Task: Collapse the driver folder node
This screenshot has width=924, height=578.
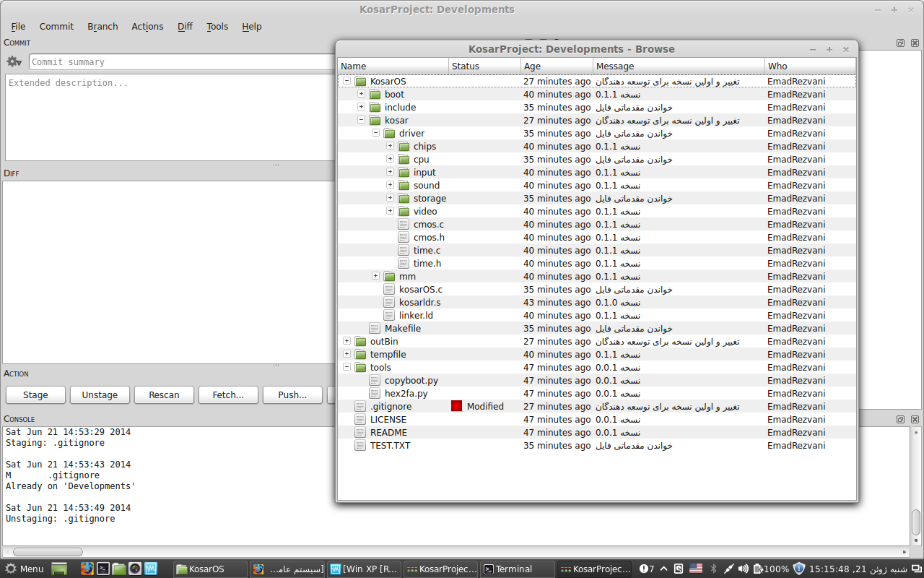Action: (x=375, y=133)
